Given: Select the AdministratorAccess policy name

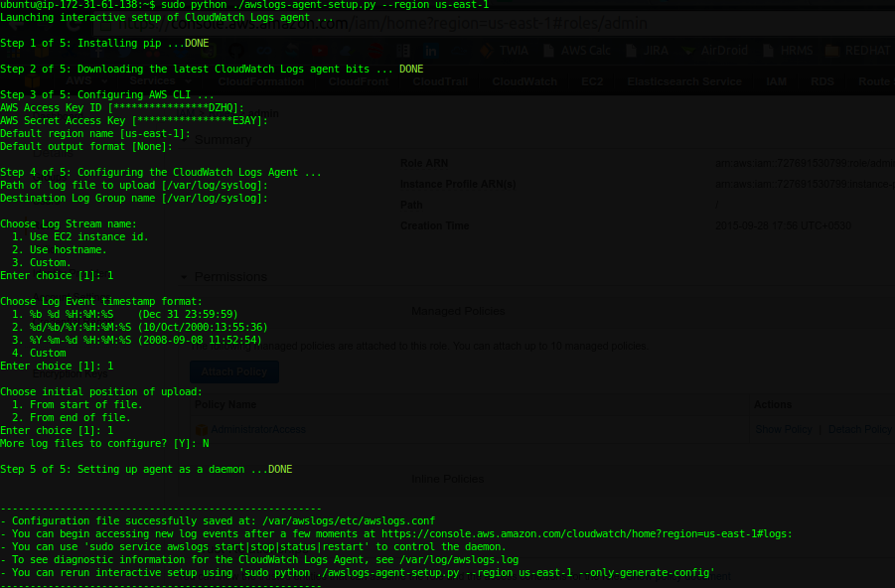Looking at the screenshot, I should click(258, 429).
